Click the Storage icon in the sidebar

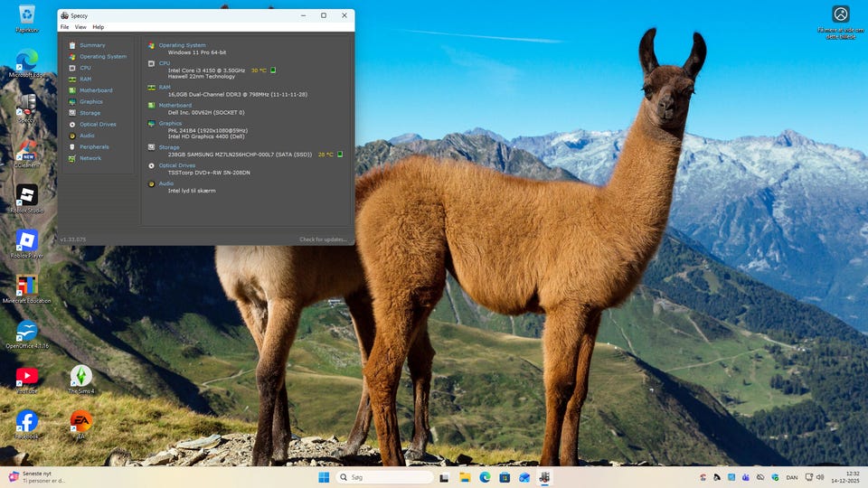[x=72, y=113]
